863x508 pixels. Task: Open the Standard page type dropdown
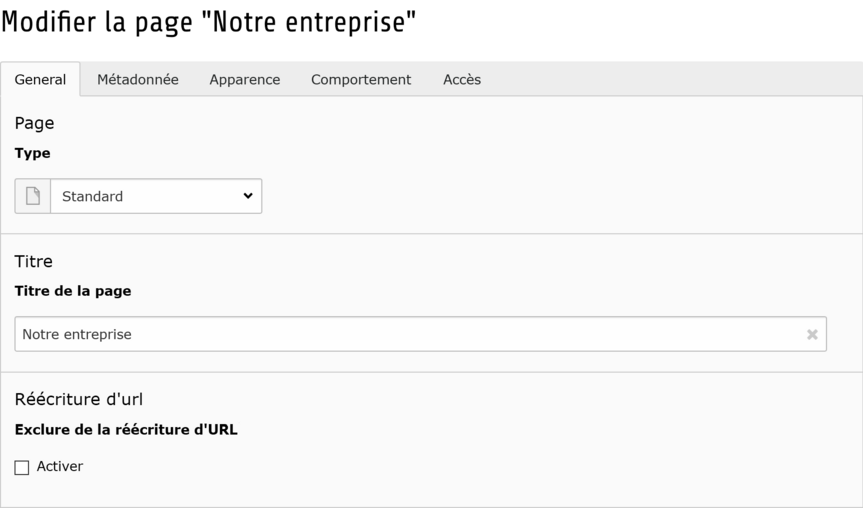click(x=155, y=196)
